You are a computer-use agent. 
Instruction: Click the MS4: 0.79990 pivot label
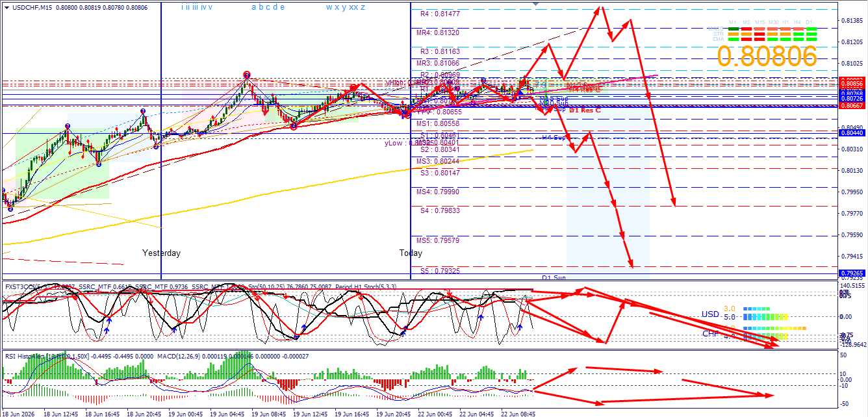pyautogui.click(x=438, y=192)
